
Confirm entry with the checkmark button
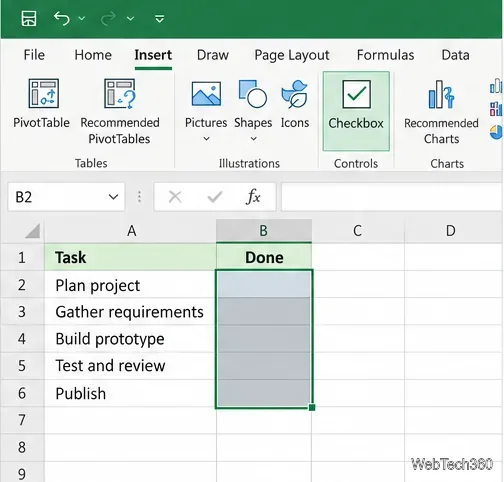tap(214, 197)
